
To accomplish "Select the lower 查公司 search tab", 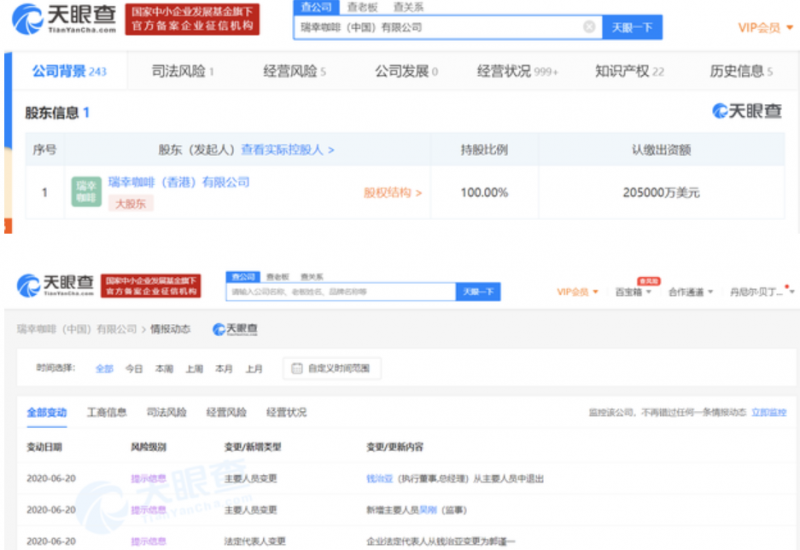I will tap(243, 277).
